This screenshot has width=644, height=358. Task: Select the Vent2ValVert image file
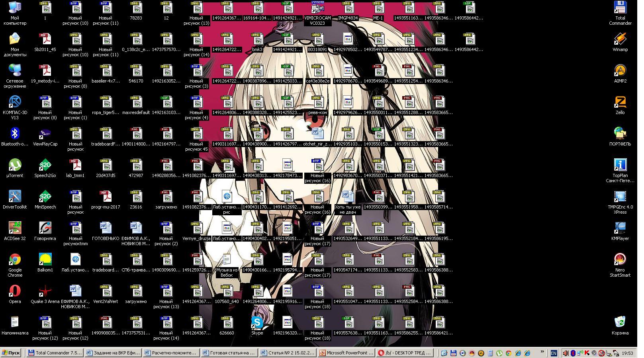tap(106, 294)
